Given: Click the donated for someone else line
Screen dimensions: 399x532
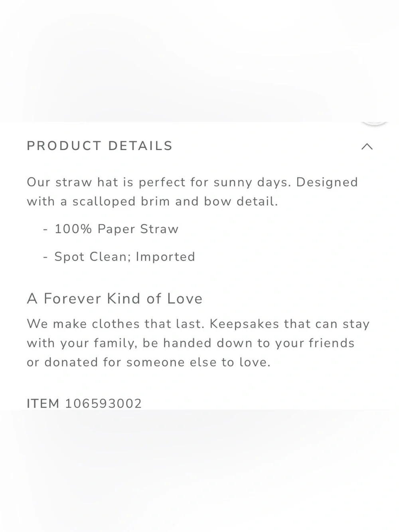Looking at the screenshot, I should point(149,362).
